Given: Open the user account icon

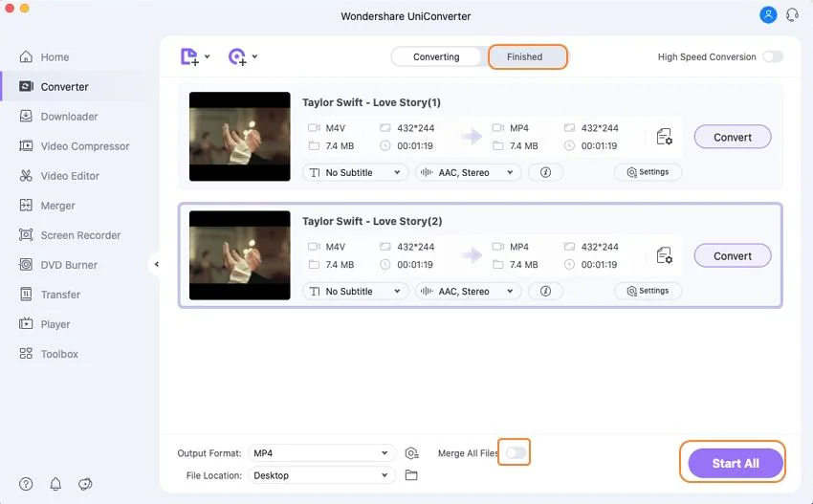Looking at the screenshot, I should tap(768, 15).
